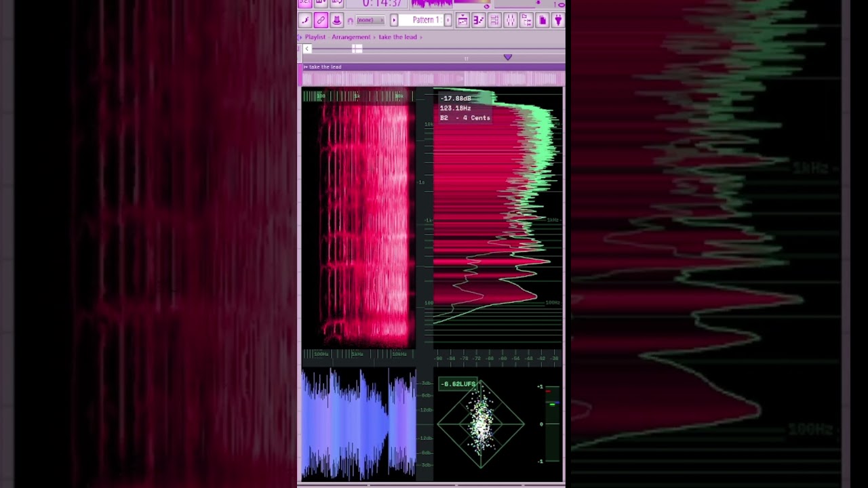Click the purple timeline position marker

(x=507, y=58)
